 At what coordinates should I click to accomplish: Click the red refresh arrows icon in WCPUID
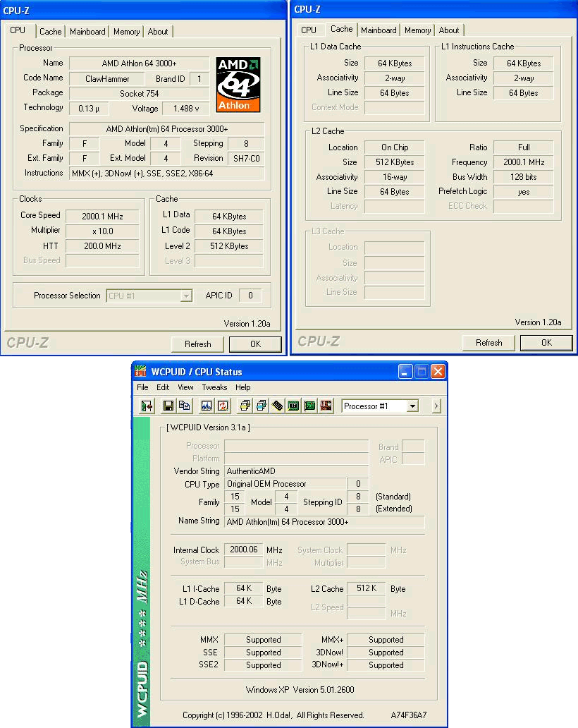tap(223, 406)
